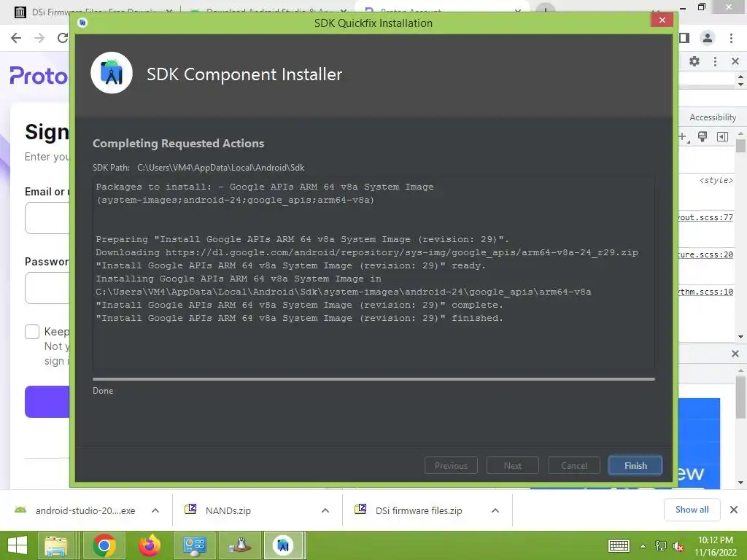Launch Firefox from taskbar
Image resolution: width=747 pixels, height=560 pixels.
(x=149, y=545)
